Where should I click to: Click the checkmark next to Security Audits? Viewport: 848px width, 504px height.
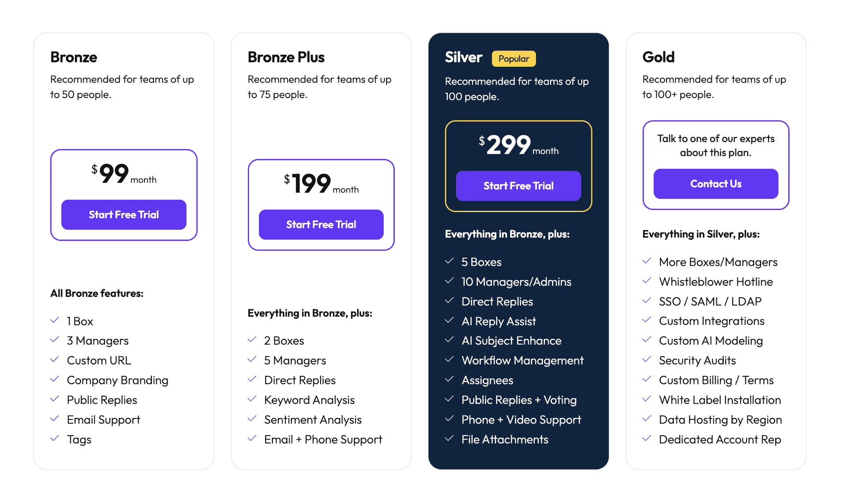tap(647, 360)
